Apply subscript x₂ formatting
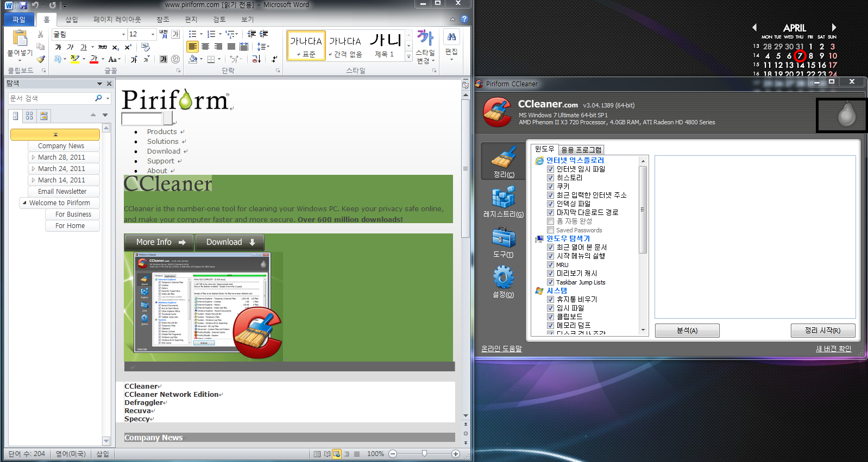 115,47
